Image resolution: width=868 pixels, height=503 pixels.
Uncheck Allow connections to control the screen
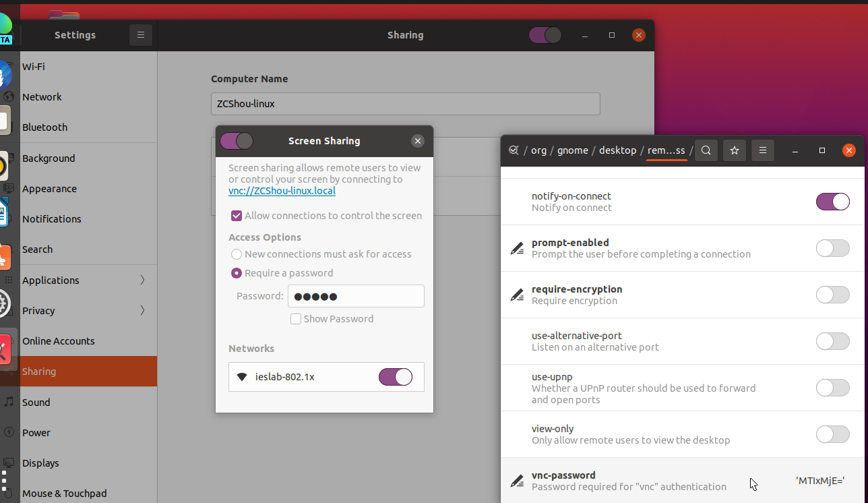click(x=237, y=216)
